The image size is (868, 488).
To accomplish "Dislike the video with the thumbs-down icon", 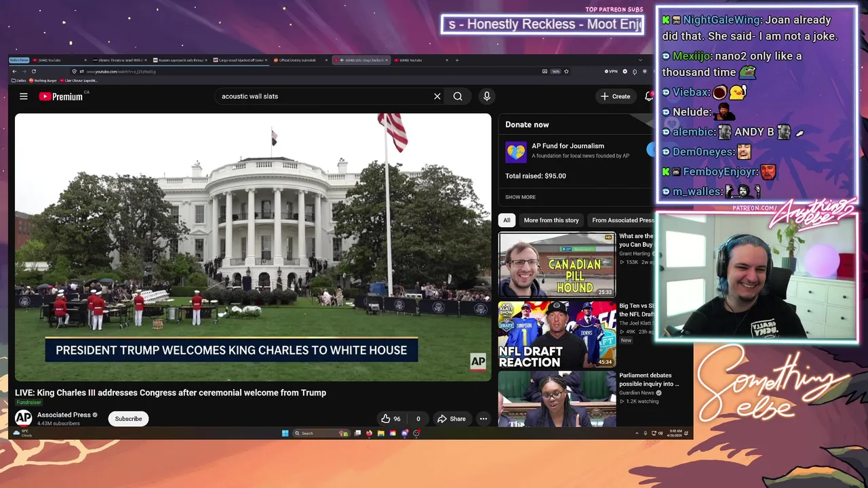I will coord(418,419).
